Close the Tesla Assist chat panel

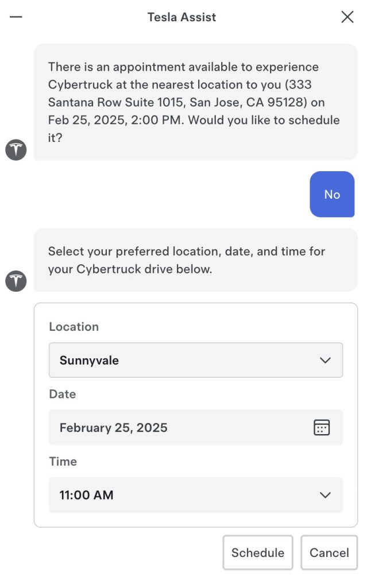click(347, 17)
